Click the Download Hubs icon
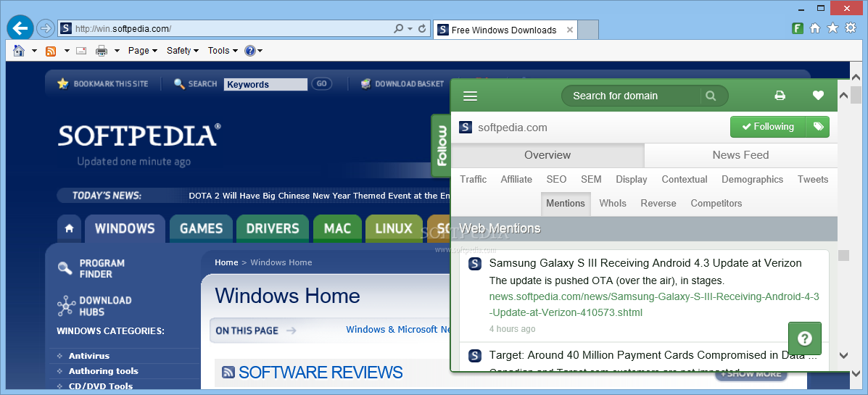Screen dimensions: 868x395 pyautogui.click(x=66, y=305)
